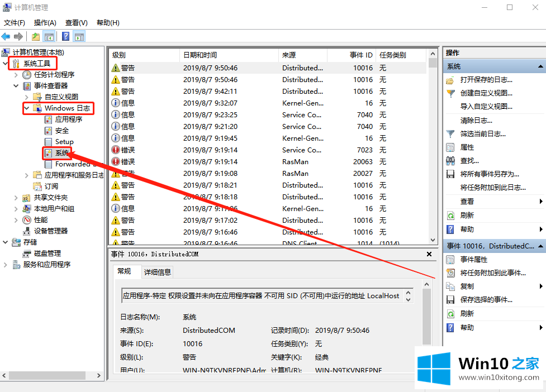This screenshot has width=546, height=392.
Task: Toggle the Action pane toolbar icon
Action: (x=79, y=36)
